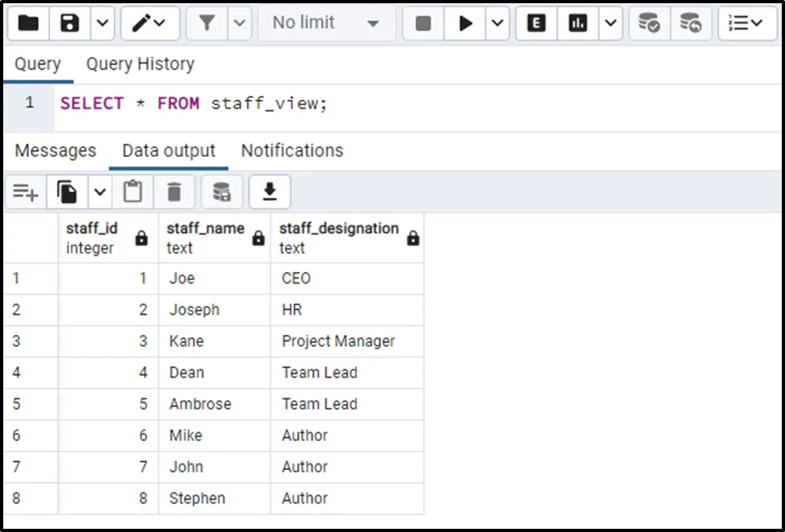This screenshot has height=532, width=785.
Task: Execute the query with play button
Action: 465,23
